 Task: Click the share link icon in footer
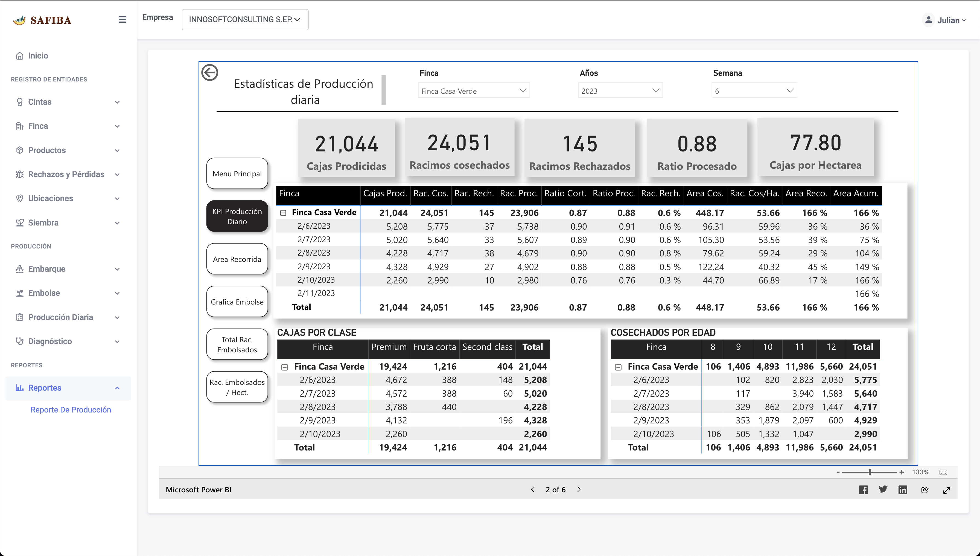coord(924,490)
